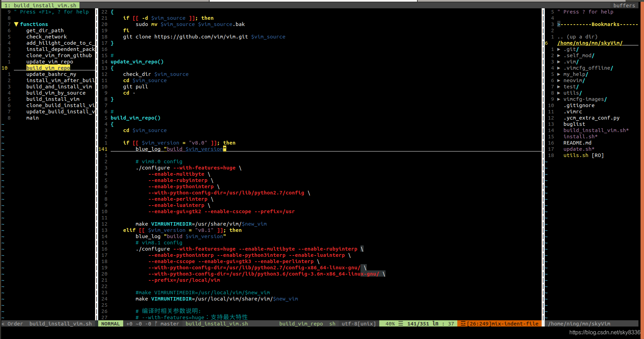Expand the .vimcfg_offline/ directory arrow
644x339 pixels.
coord(559,68)
